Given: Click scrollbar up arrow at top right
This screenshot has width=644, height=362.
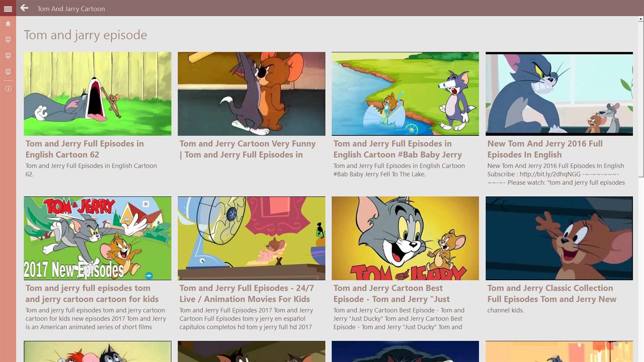Looking at the screenshot, I should [x=641, y=19].
